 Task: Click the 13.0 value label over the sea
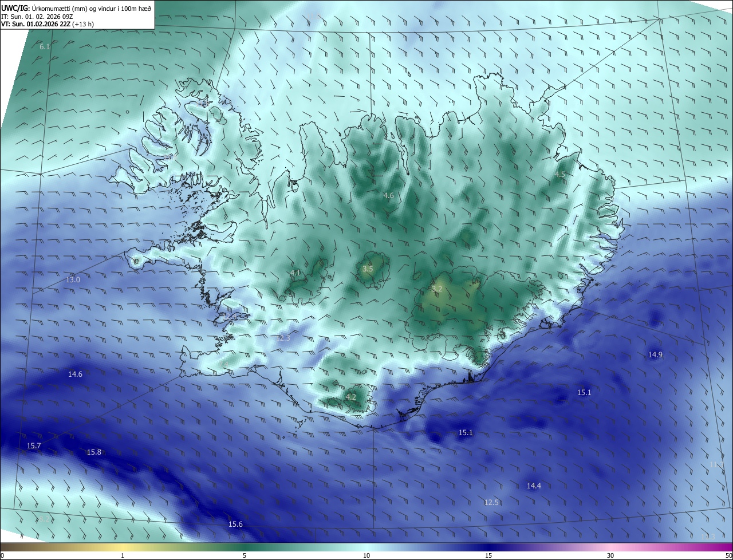tap(73, 280)
